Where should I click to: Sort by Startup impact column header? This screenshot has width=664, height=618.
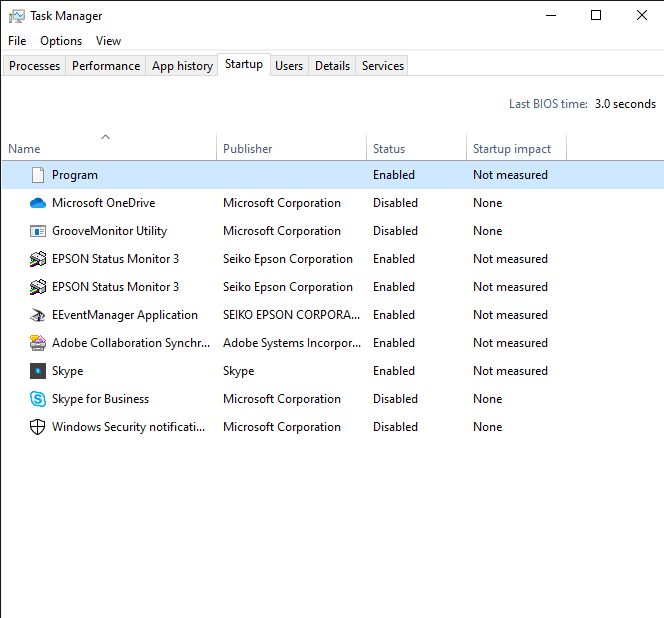[x=512, y=149]
